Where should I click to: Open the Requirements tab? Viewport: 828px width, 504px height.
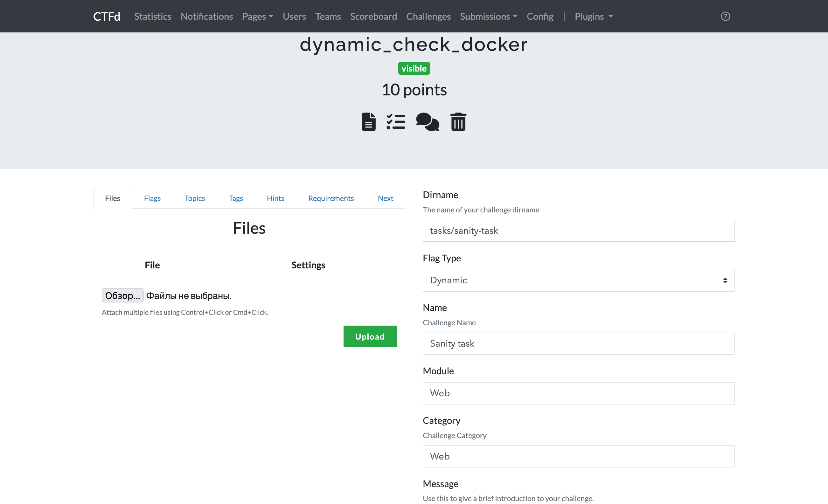331,198
